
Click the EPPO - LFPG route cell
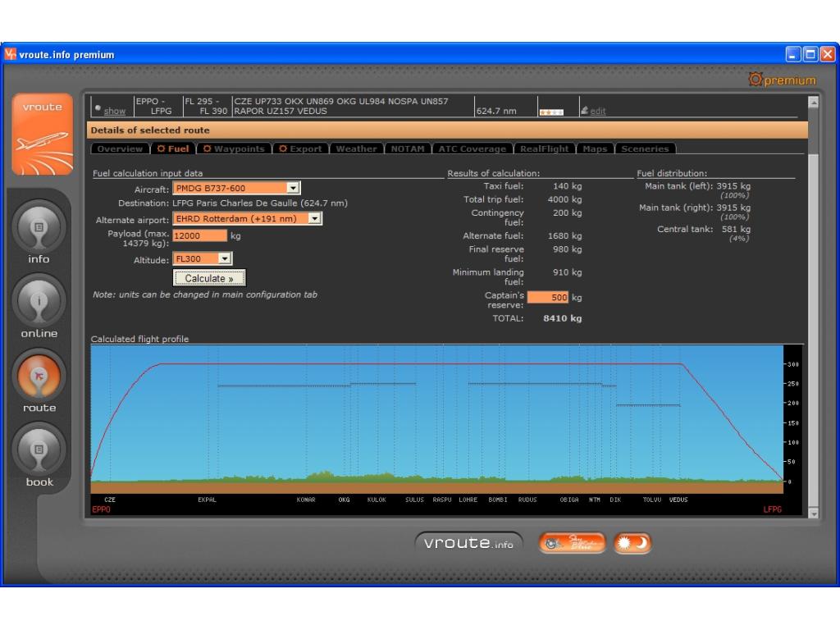pyautogui.click(x=158, y=106)
